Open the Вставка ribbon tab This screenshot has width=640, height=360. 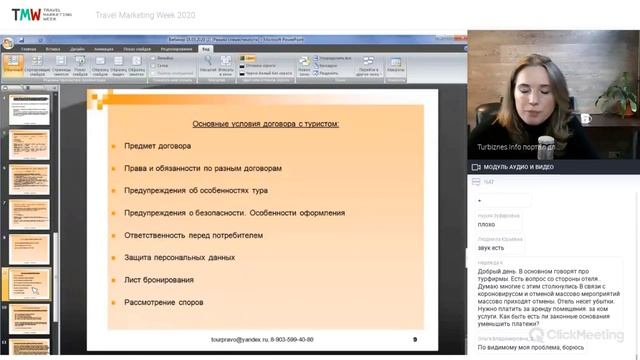click(x=53, y=49)
